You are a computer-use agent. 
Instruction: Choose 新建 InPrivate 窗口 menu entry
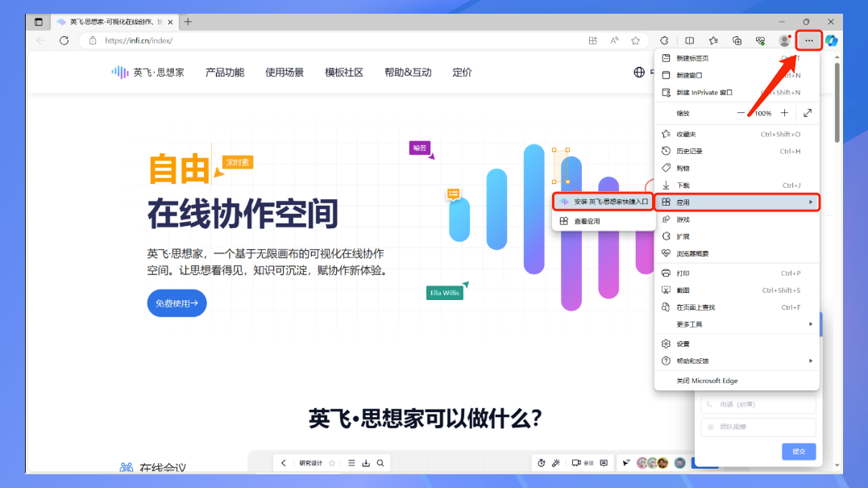coord(737,93)
